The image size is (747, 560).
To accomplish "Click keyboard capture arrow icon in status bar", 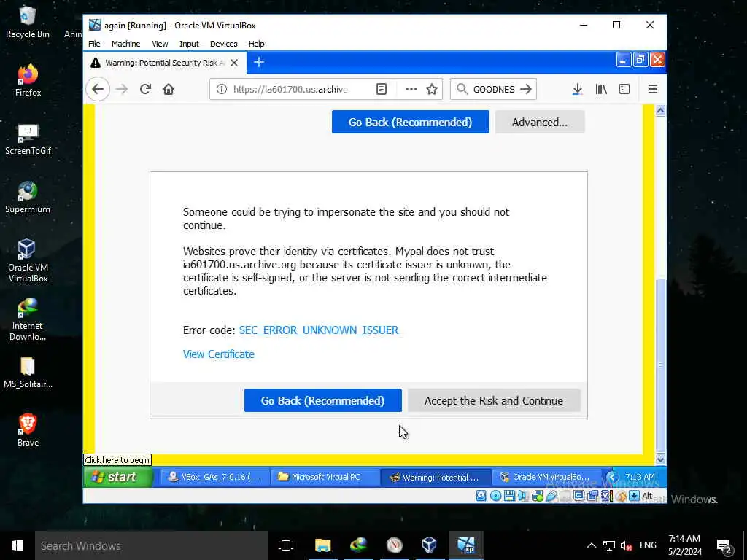I will pyautogui.click(x=634, y=496).
